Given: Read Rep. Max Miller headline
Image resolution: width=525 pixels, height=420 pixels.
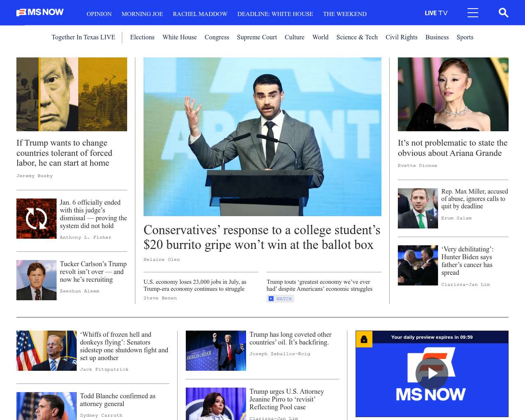Looking at the screenshot, I should 475,199.
